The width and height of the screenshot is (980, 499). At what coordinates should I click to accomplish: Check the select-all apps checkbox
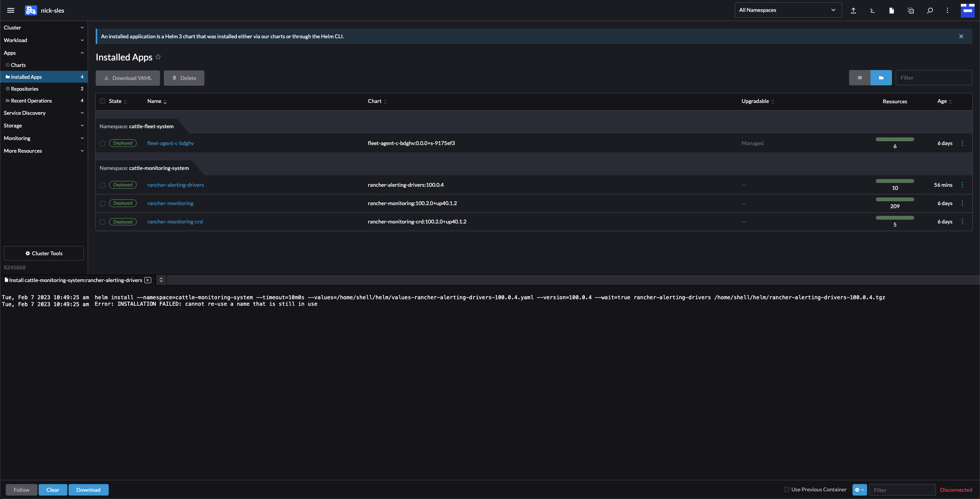pyautogui.click(x=102, y=101)
